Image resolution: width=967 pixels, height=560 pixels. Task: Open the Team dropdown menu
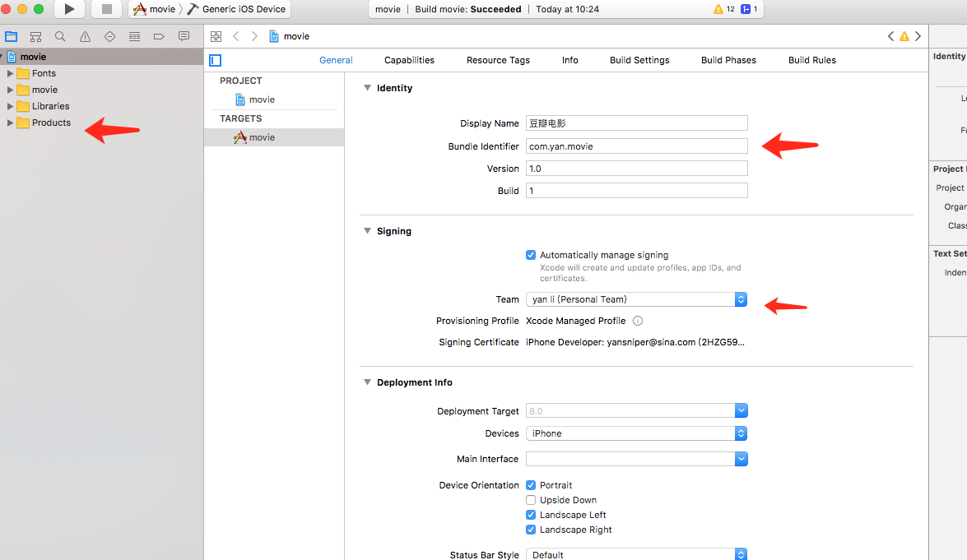pyautogui.click(x=636, y=299)
